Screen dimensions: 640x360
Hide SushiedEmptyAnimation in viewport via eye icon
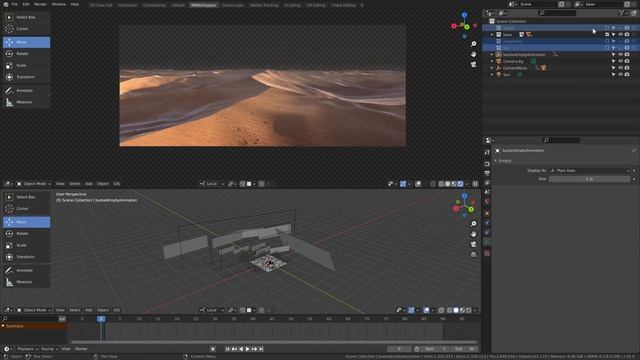620,55
